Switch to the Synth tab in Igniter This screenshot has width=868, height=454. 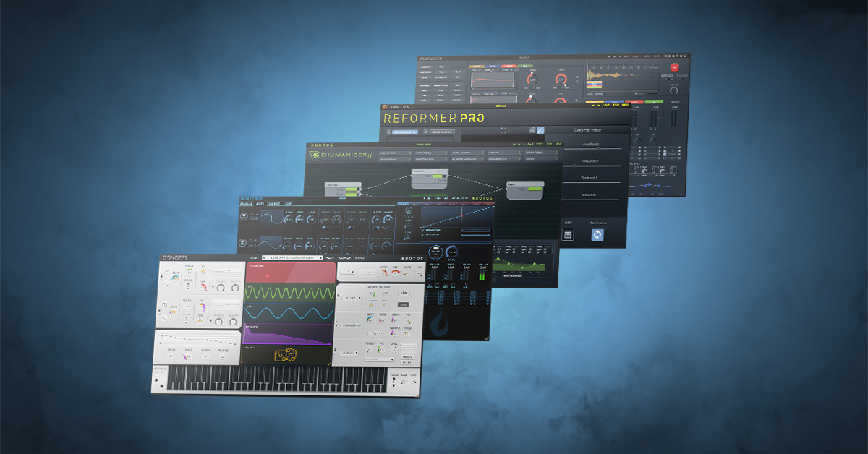point(259,204)
